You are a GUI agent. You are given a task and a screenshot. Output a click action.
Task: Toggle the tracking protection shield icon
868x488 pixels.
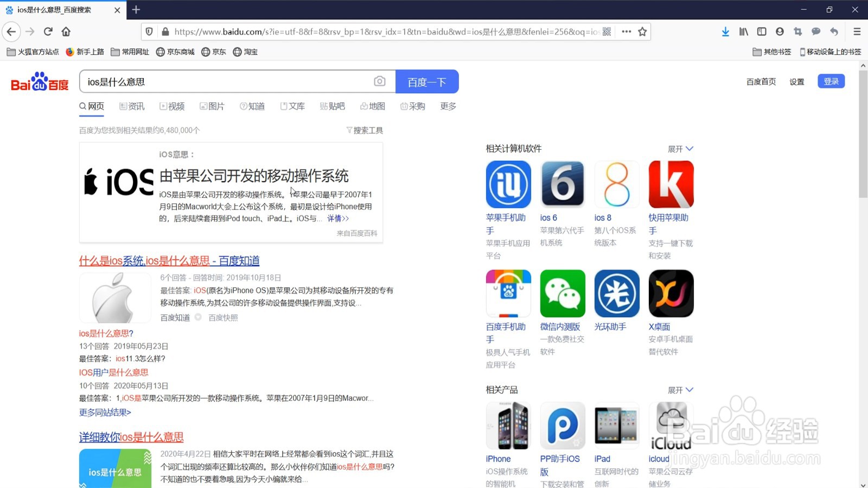tap(149, 31)
